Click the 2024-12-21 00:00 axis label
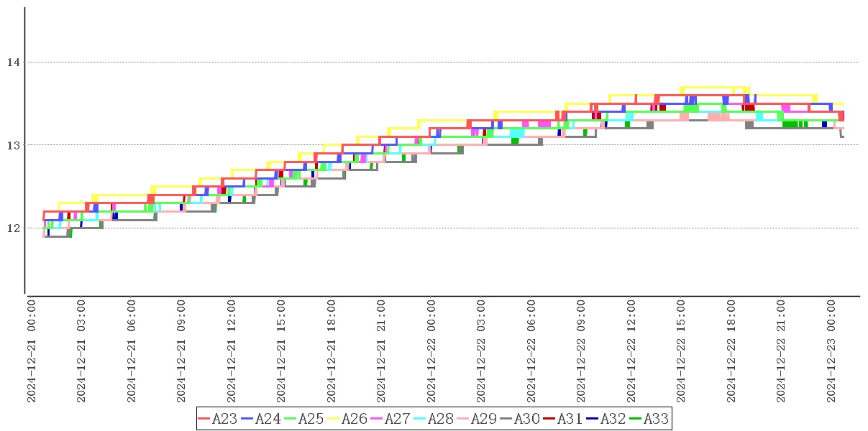The image size is (868, 431). 31,351
